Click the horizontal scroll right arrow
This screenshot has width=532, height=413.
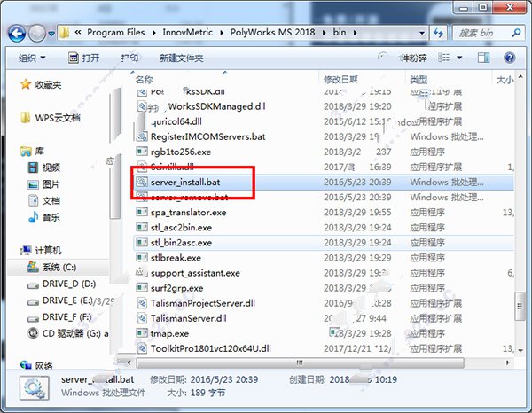[x=508, y=362]
